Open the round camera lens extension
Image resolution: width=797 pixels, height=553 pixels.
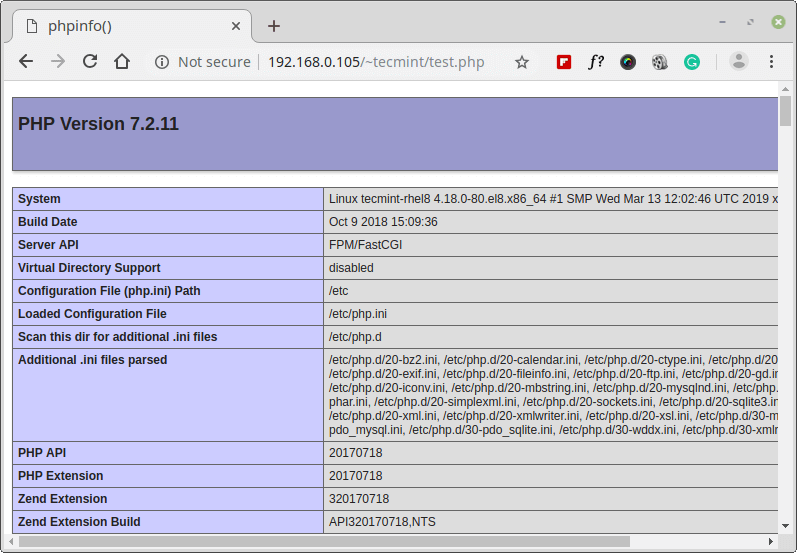[x=628, y=62]
